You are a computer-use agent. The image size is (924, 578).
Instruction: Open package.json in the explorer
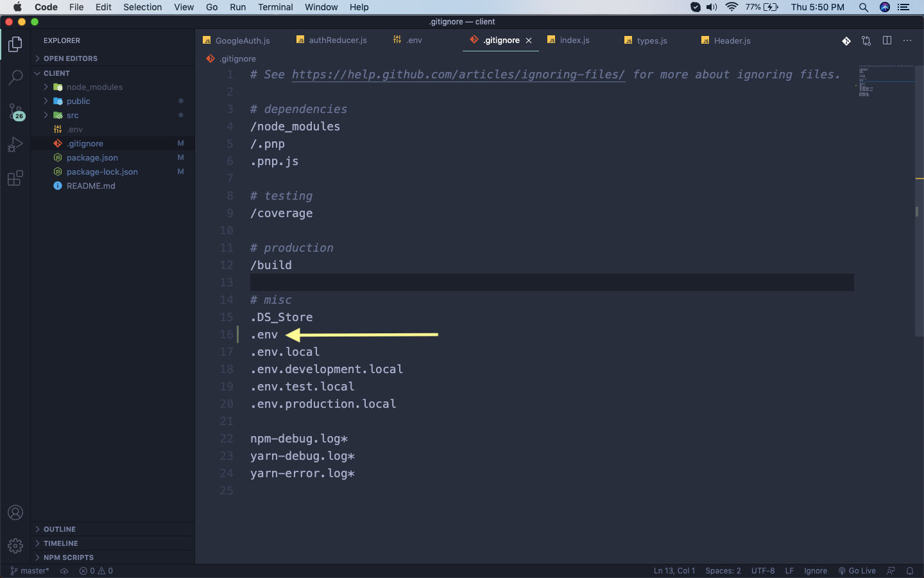point(92,158)
